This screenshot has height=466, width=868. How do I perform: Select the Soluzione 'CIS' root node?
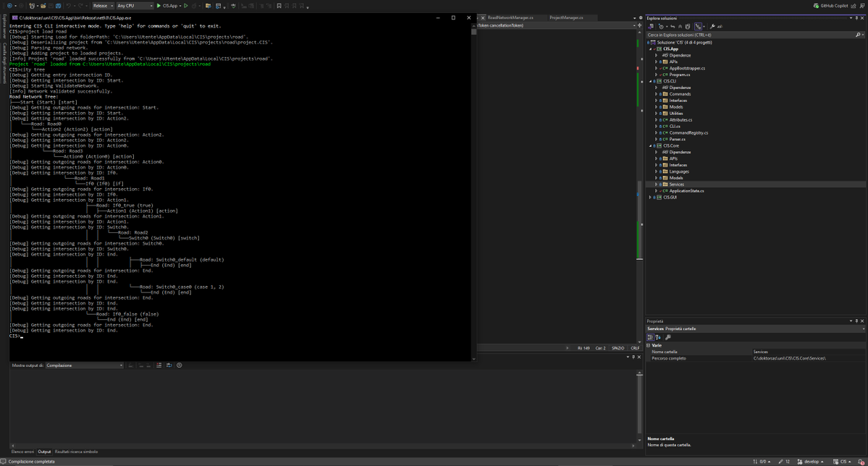coord(684,43)
